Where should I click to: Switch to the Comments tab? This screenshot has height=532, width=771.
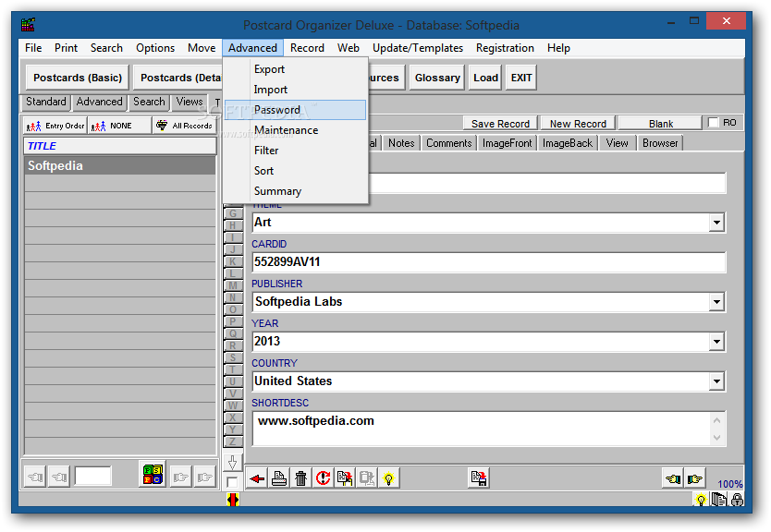[448, 143]
